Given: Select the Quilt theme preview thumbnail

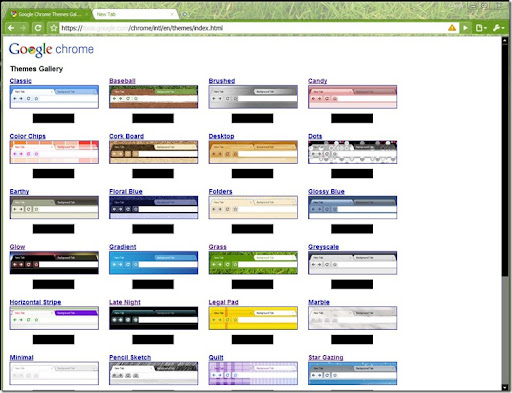Looking at the screenshot, I should (x=253, y=373).
